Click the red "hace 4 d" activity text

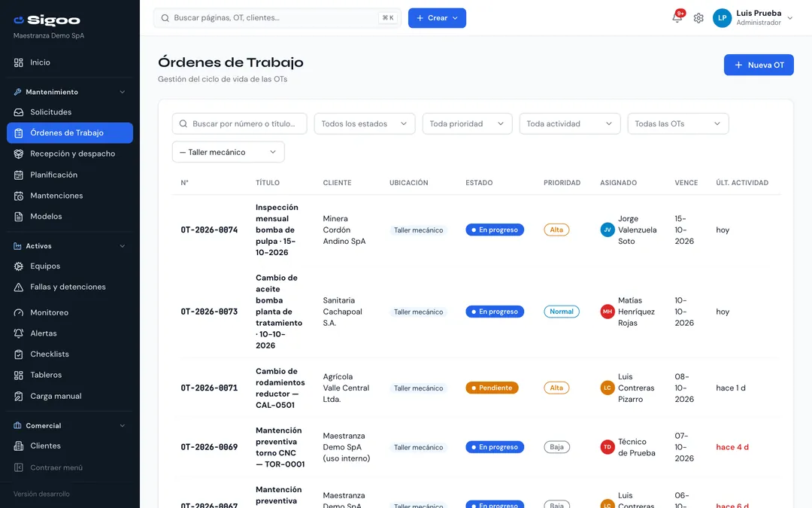pyautogui.click(x=732, y=447)
